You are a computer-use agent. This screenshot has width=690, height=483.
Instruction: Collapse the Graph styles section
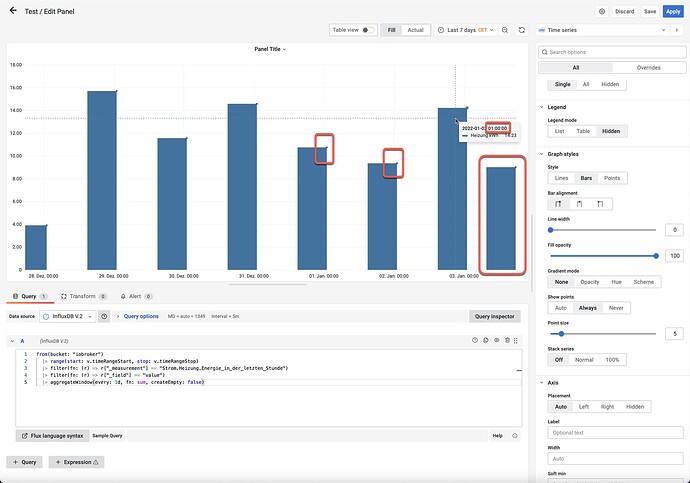[x=541, y=154]
